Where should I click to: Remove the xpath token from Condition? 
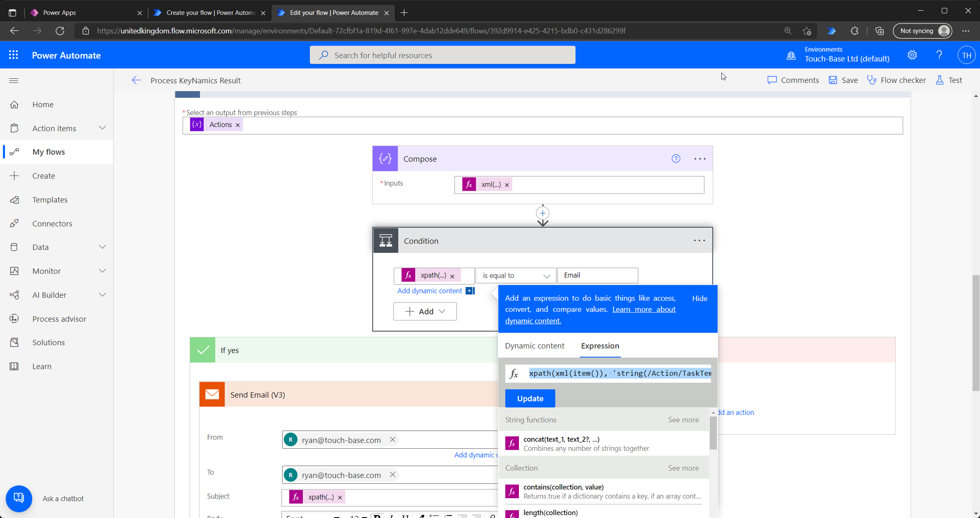tap(452, 276)
